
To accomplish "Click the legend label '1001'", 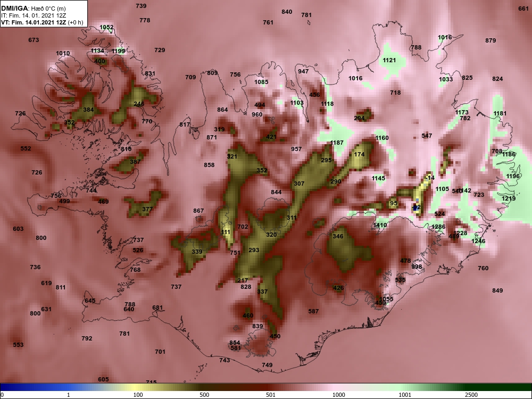I will coord(405,395).
